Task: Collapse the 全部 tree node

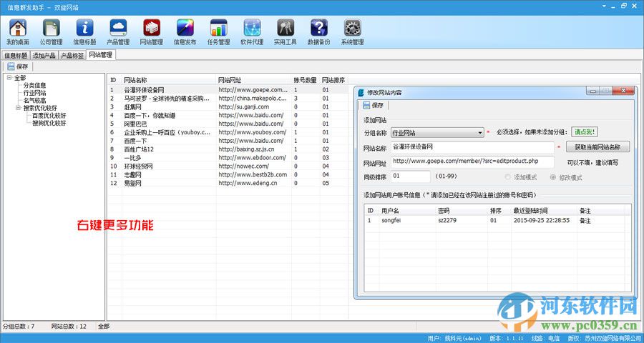Action: pos(9,78)
